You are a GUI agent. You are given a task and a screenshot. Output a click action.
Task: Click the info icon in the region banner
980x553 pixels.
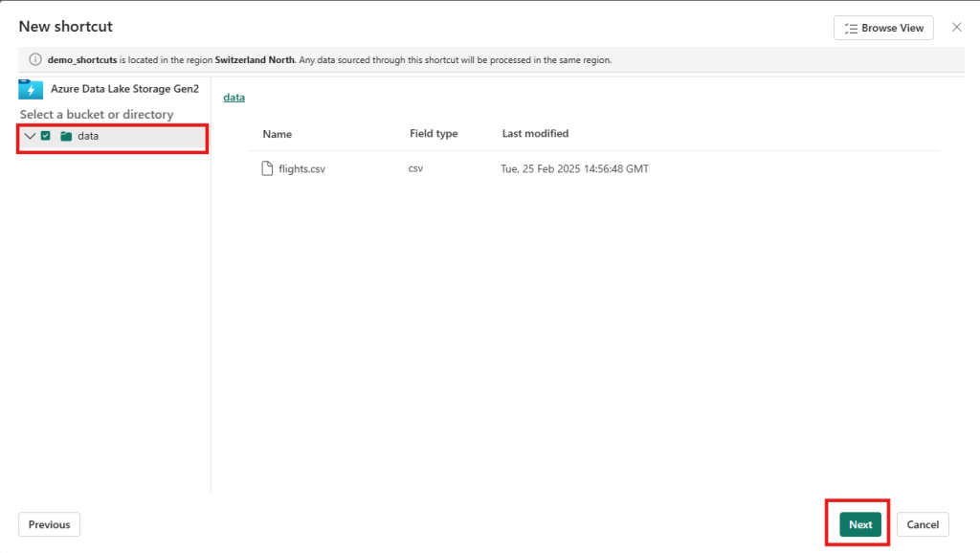coord(35,59)
